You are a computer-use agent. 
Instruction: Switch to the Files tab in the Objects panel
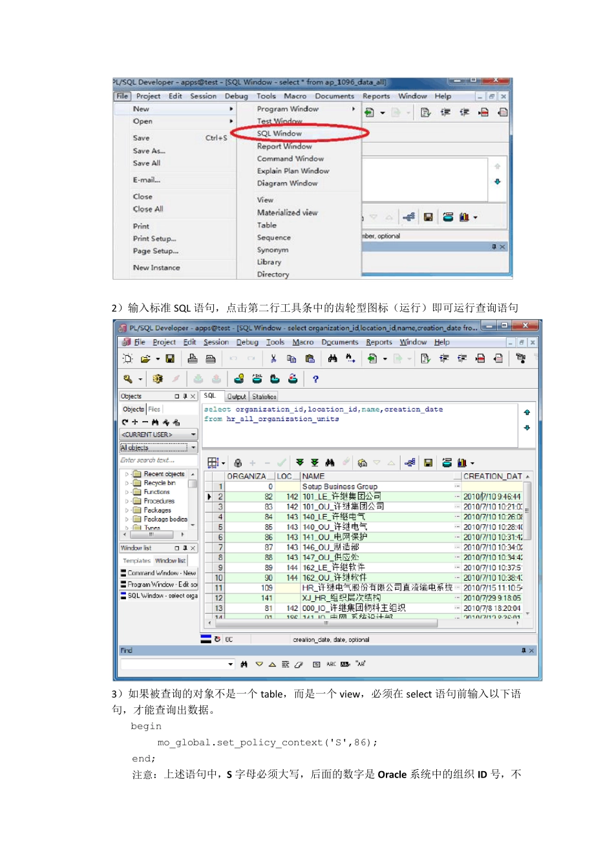[x=154, y=409]
